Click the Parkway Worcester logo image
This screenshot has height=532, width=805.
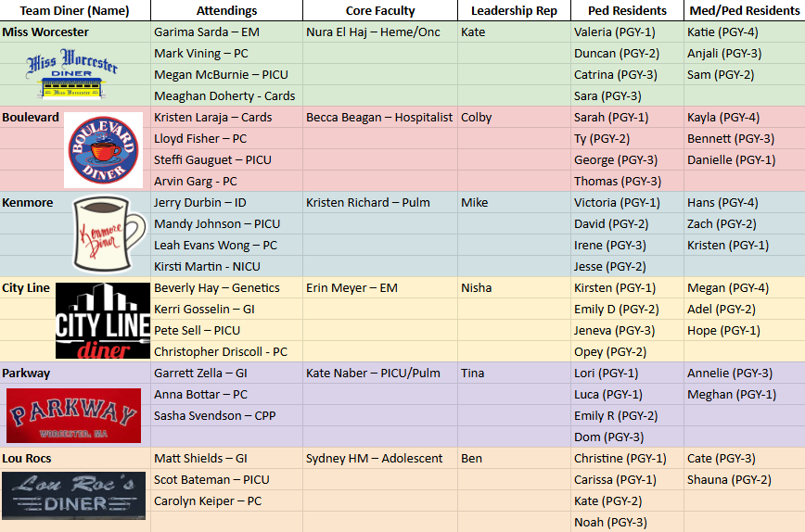tap(73, 415)
